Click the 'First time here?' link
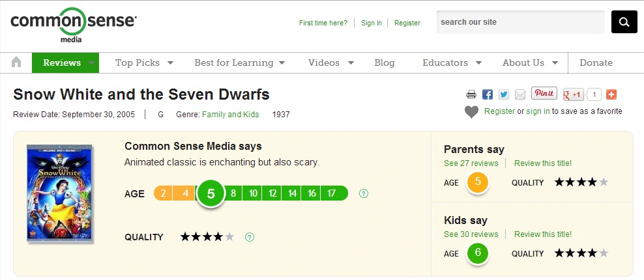Viewport: 644px width, 280px height. pyautogui.click(x=323, y=23)
